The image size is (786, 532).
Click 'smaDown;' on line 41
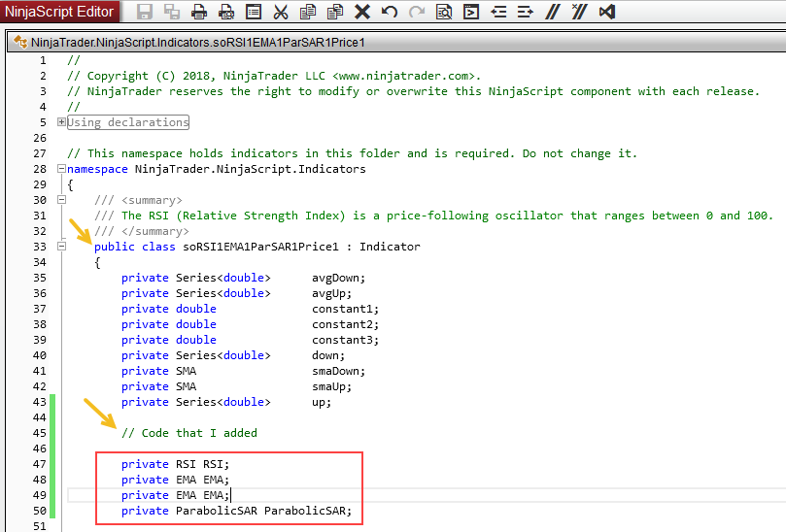tap(338, 371)
